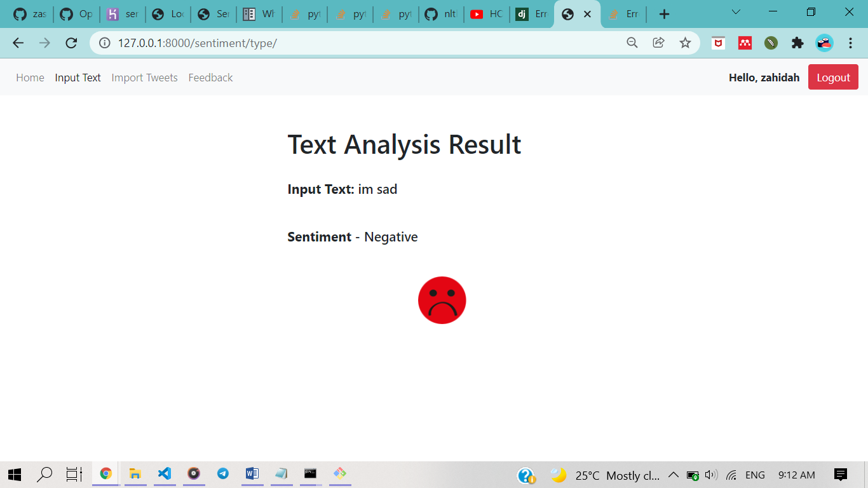
Task: Open Windows search from taskbar
Action: 44,474
